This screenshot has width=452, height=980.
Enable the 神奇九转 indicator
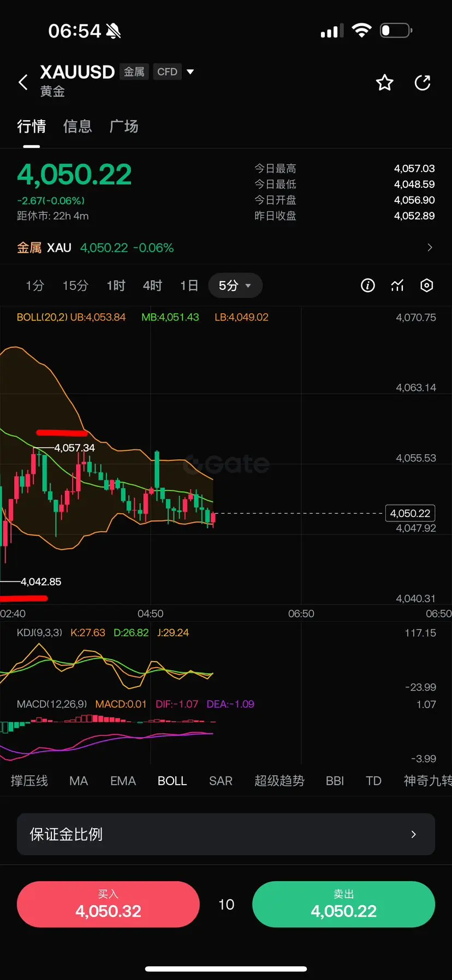(x=427, y=781)
